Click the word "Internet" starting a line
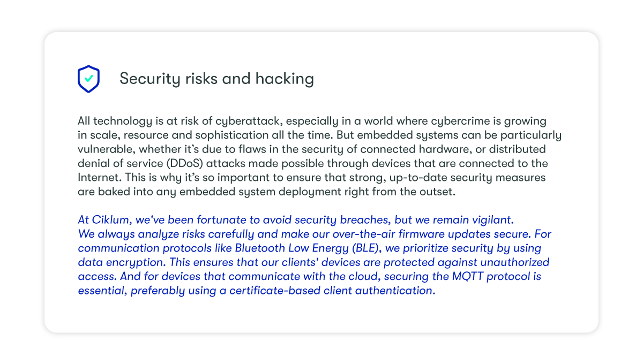 pyautogui.click(x=96, y=177)
